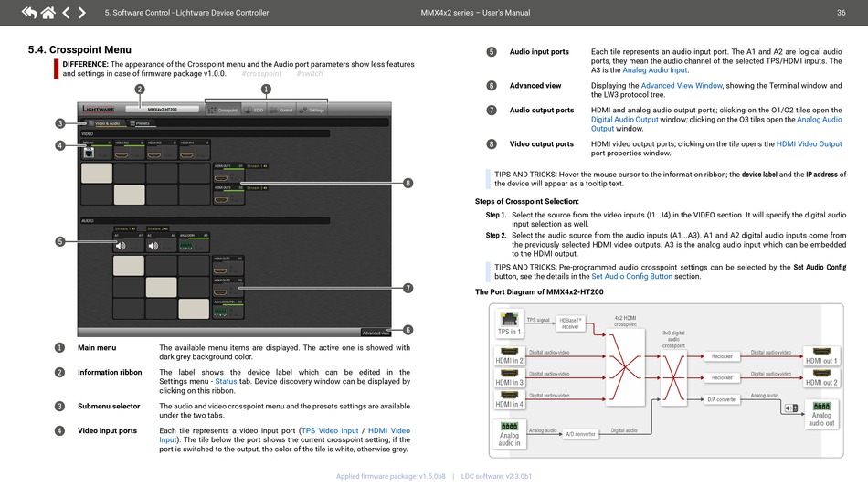The height and width of the screenshot is (487, 868).
Task: Click the TPS IN1 RJ45 port tile in the VIDEO section
Action: (97, 150)
